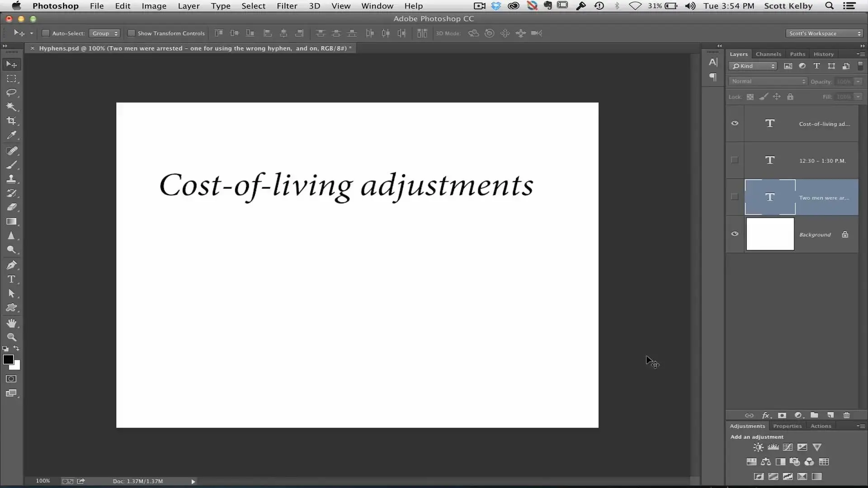Select the Rectangular Marquee tool
868x488 pixels.
(11, 79)
